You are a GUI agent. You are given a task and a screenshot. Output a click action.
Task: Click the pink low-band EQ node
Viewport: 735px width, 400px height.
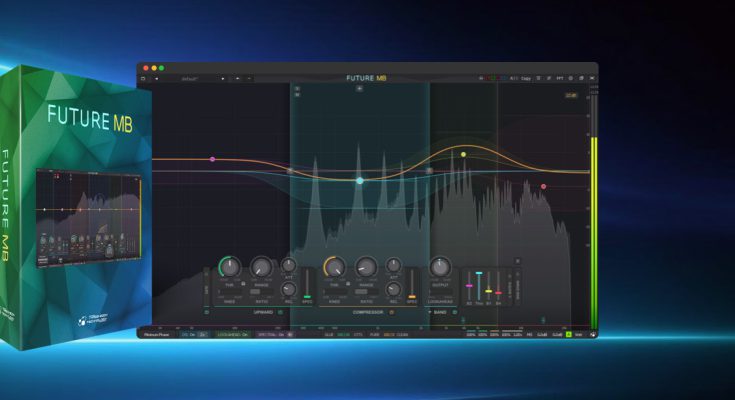[x=212, y=159]
